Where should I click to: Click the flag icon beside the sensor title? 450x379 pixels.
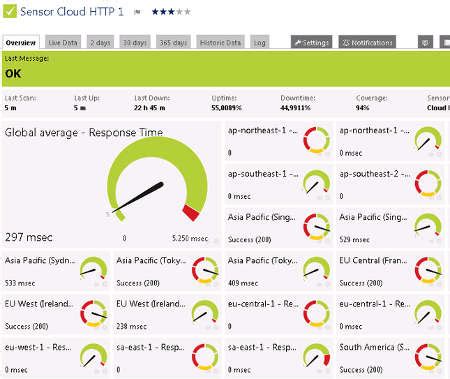click(x=137, y=12)
